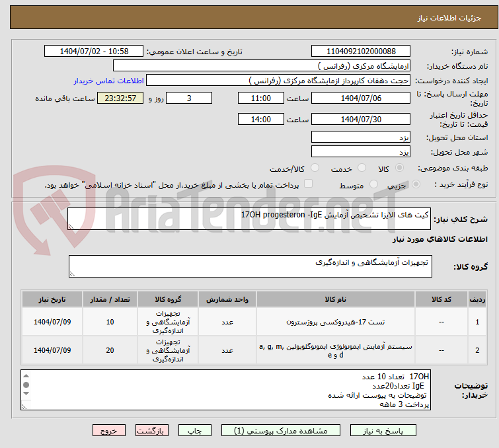Select the متوسط purchase type radio
The height and width of the screenshot is (448, 499).
coord(373,184)
